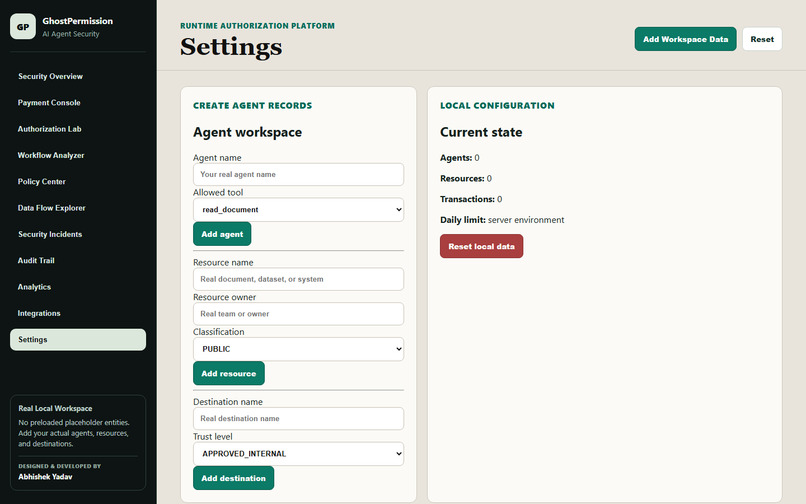The height and width of the screenshot is (504, 806).
Task: Click the Reset button in header
Action: [762, 39]
